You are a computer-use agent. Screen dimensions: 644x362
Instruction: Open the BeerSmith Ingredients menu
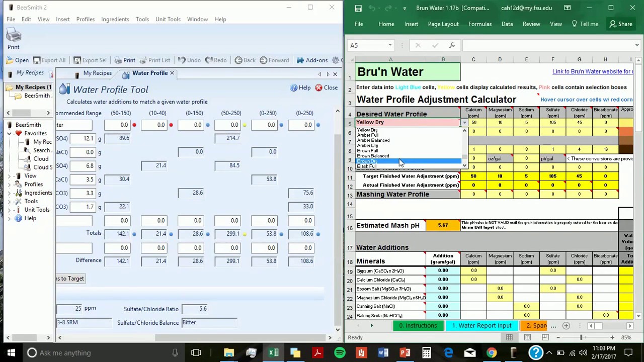115,19
